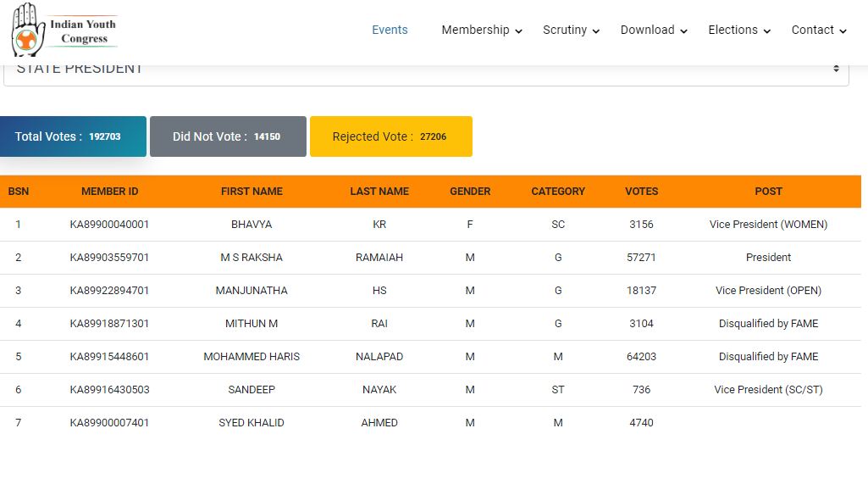Click the Indian Youth Congress logo
Image resolution: width=868 pixels, height=484 pixels.
pyautogui.click(x=64, y=30)
